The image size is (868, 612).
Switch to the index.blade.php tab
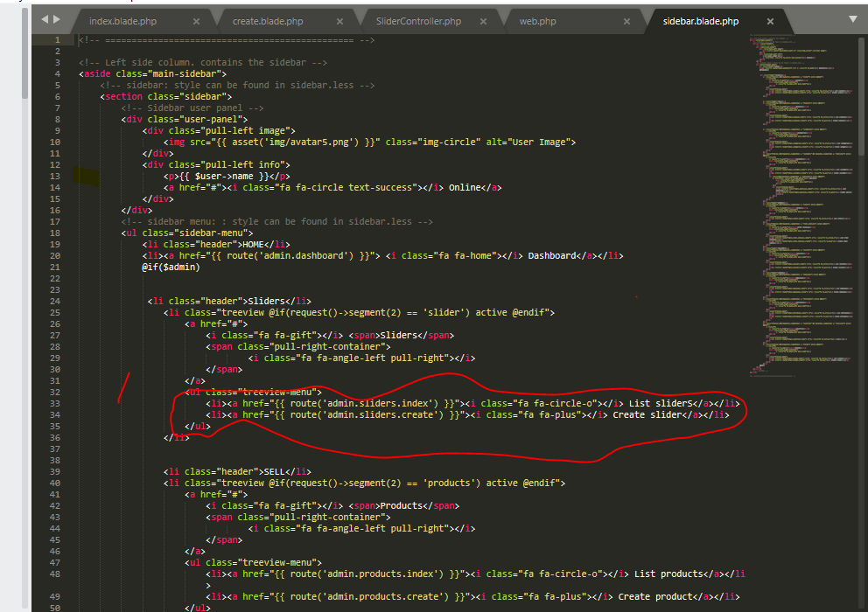click(122, 20)
